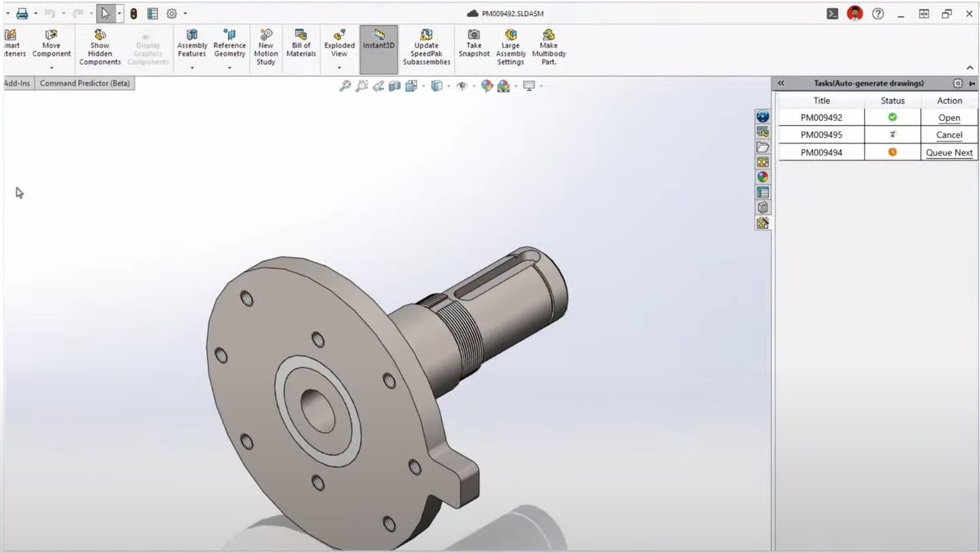Click the Section View icon

coord(395,85)
